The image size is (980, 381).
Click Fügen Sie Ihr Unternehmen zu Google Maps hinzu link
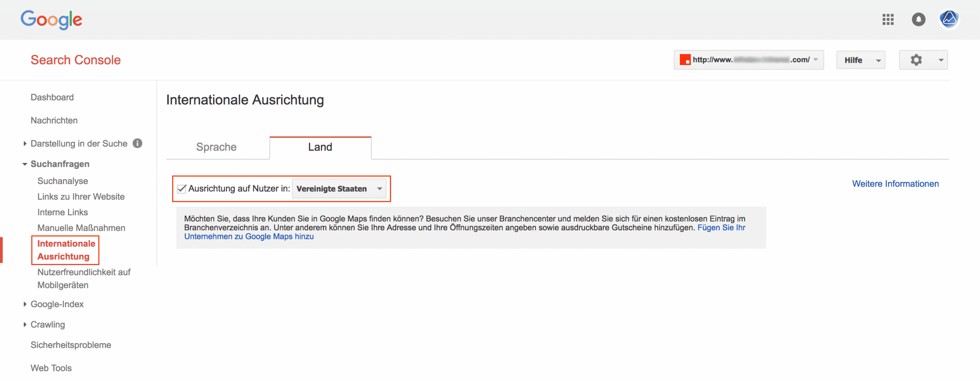pos(249,237)
